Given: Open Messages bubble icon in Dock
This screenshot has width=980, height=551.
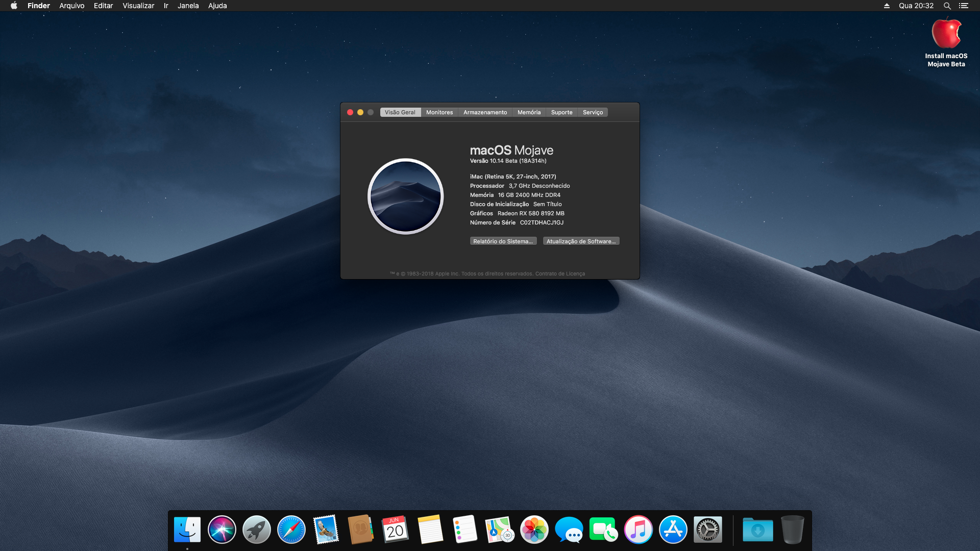Looking at the screenshot, I should point(569,530).
